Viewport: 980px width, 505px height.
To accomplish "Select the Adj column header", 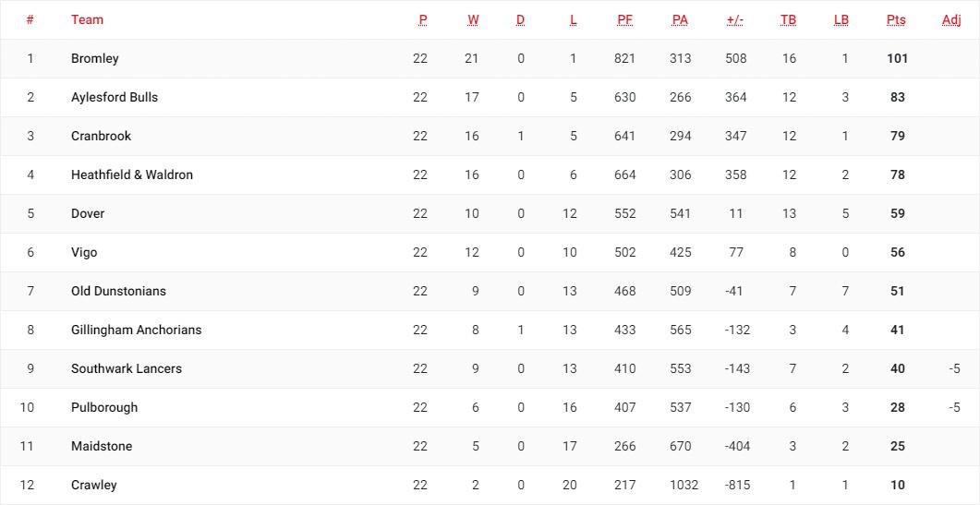I will pyautogui.click(x=951, y=20).
